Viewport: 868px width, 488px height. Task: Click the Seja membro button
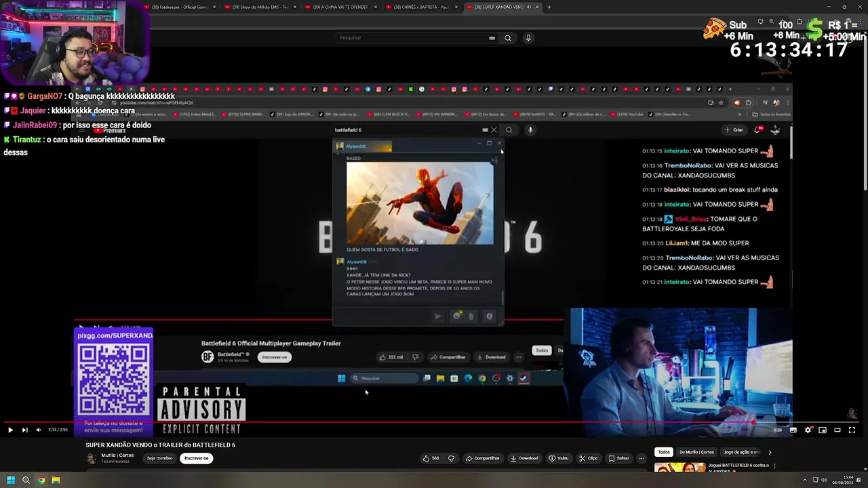coord(160,458)
